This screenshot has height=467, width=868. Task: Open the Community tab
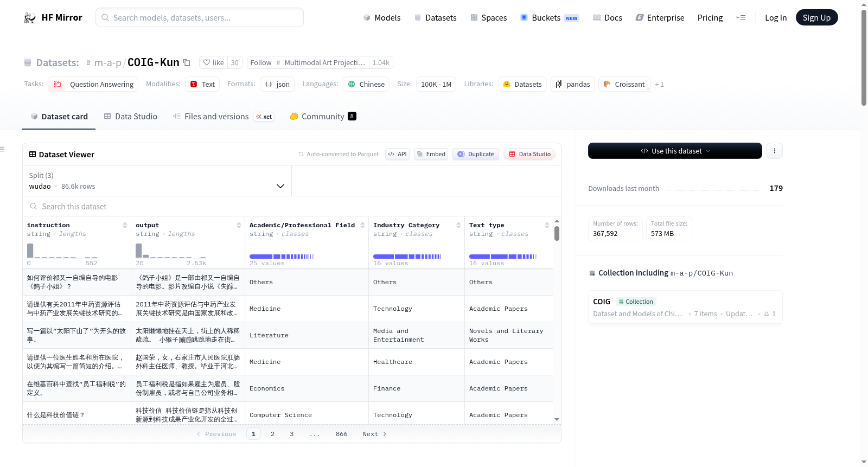323,116
